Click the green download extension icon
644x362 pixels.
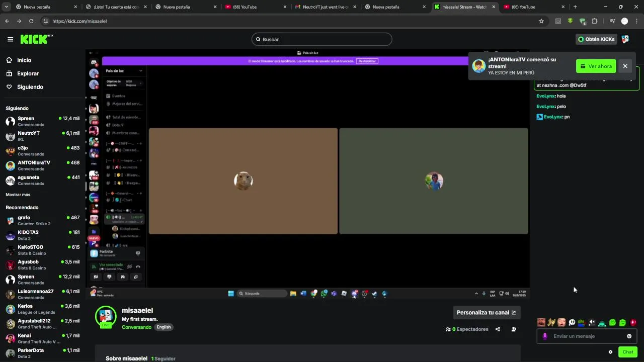(x=570, y=21)
